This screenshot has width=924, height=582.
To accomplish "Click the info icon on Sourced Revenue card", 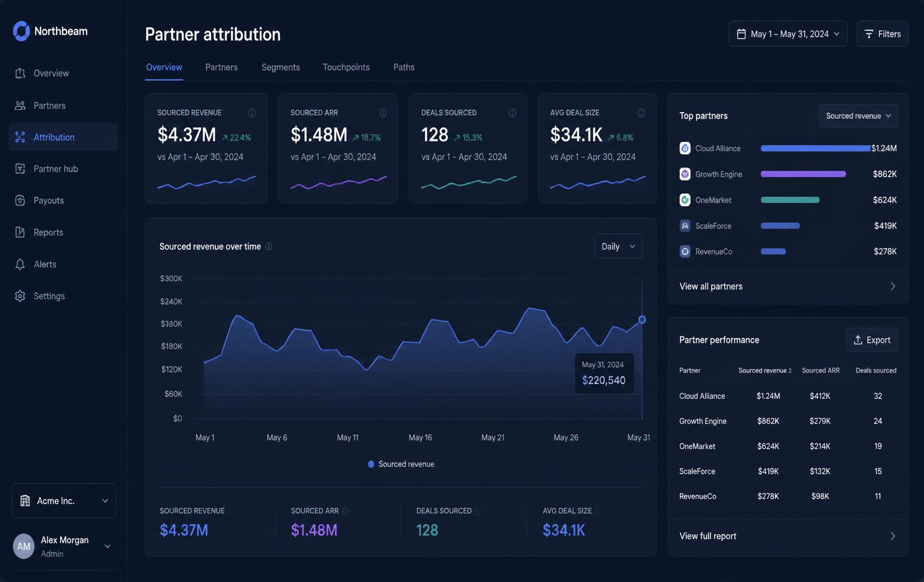I will point(252,113).
